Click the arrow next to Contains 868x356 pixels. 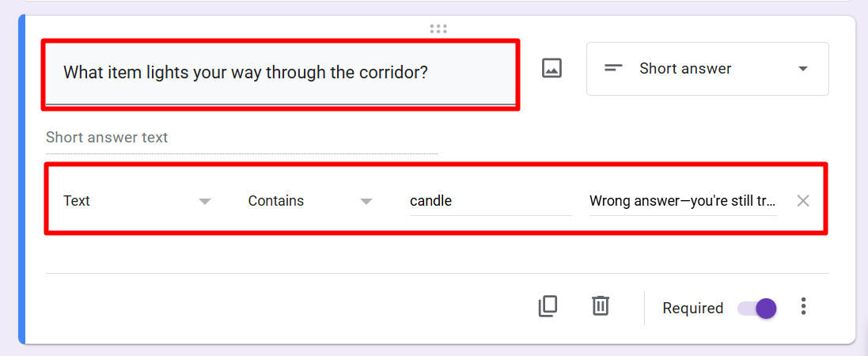pos(366,201)
